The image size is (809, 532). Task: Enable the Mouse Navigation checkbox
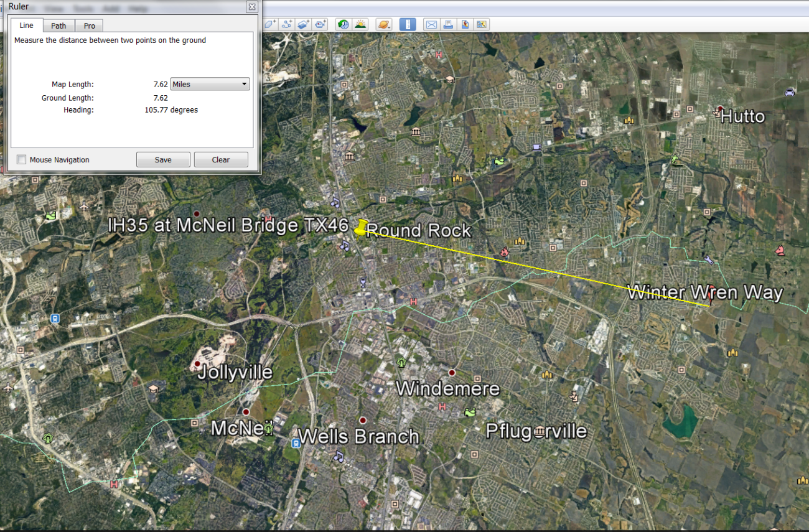tap(21, 160)
